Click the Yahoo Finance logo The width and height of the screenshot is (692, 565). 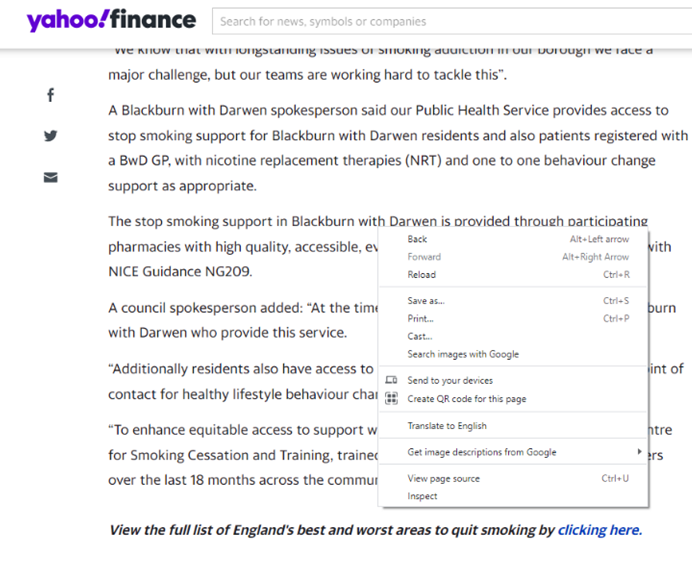[111, 20]
